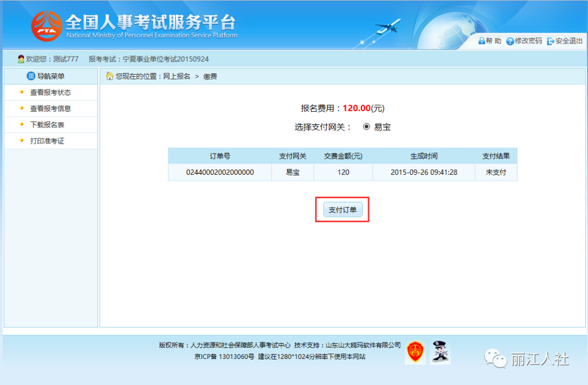Open 查看报考信息 menu item
This screenshot has height=385, width=588.
click(x=51, y=108)
